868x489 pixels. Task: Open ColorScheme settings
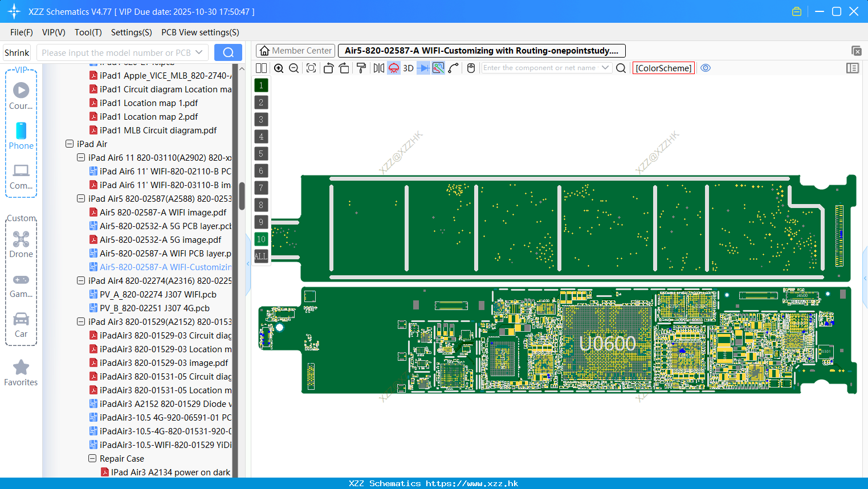coord(663,68)
